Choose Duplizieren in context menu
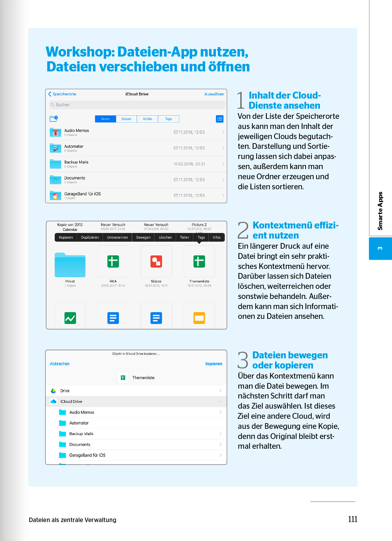Image resolution: width=392 pixels, height=541 pixels. coord(90,237)
